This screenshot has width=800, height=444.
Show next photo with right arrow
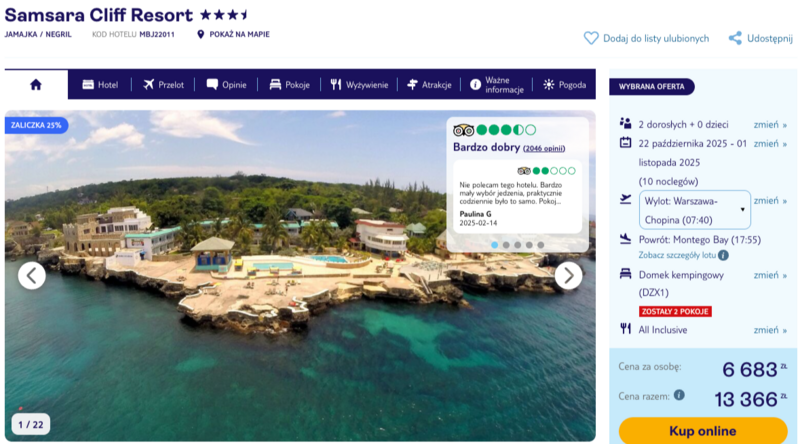[568, 275]
